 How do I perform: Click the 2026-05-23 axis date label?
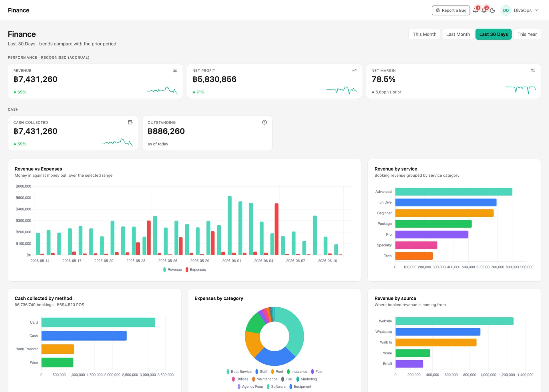click(136, 261)
